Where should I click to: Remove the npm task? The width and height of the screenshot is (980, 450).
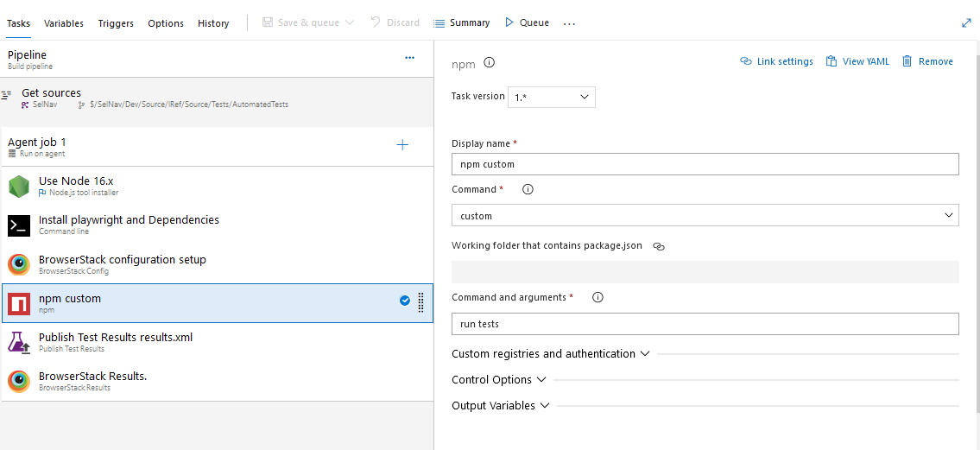[927, 61]
